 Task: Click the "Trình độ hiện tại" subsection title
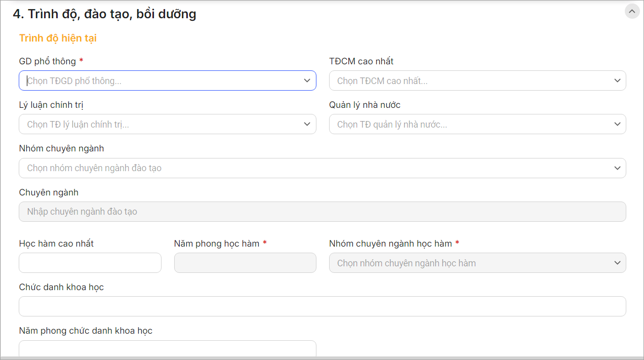click(58, 38)
